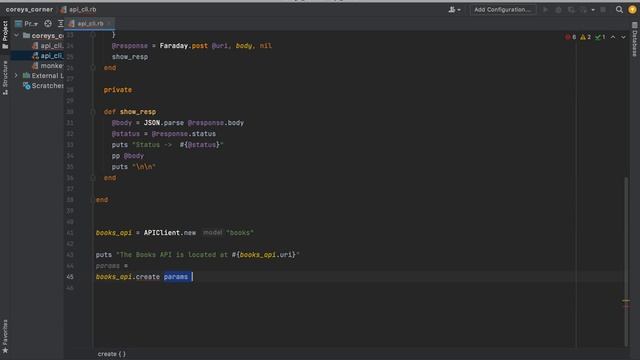The width and height of the screenshot is (640, 360).
Task: Go to previous highlighted error arrow
Action: click(613, 37)
